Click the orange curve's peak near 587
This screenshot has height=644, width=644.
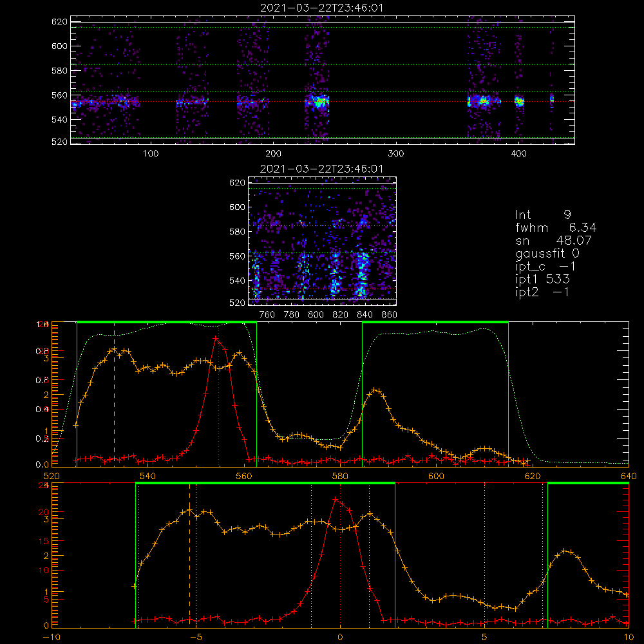(375, 390)
